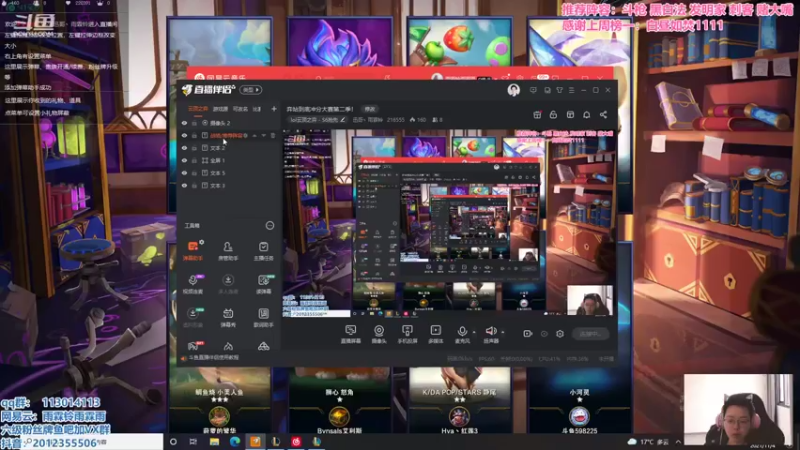This screenshot has height=450, width=800.
Task: Click the notification bell icon
Action: tap(587, 115)
